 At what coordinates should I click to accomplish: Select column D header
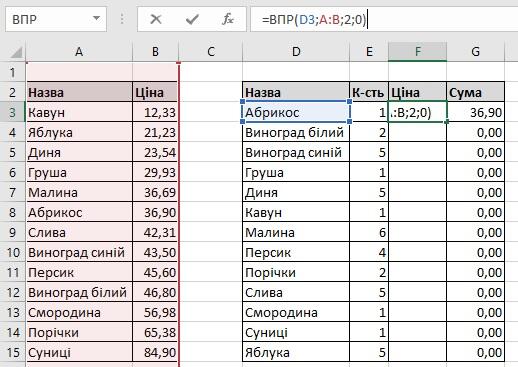(296, 52)
